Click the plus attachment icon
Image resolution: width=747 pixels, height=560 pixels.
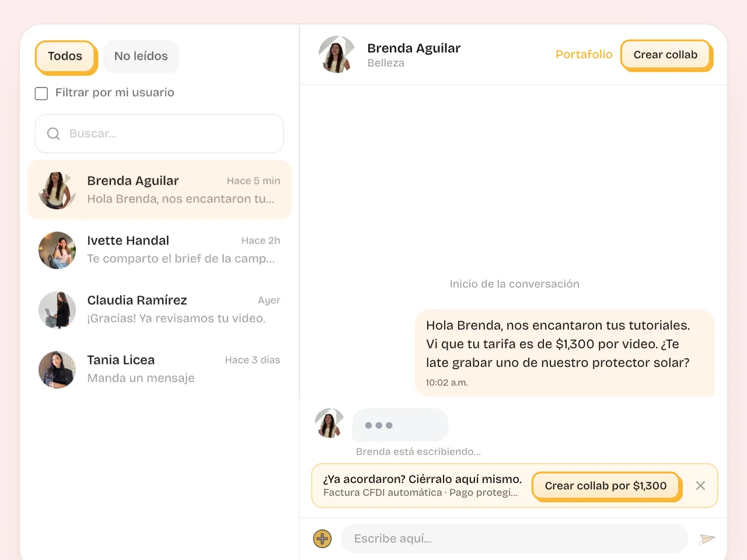pos(322,538)
